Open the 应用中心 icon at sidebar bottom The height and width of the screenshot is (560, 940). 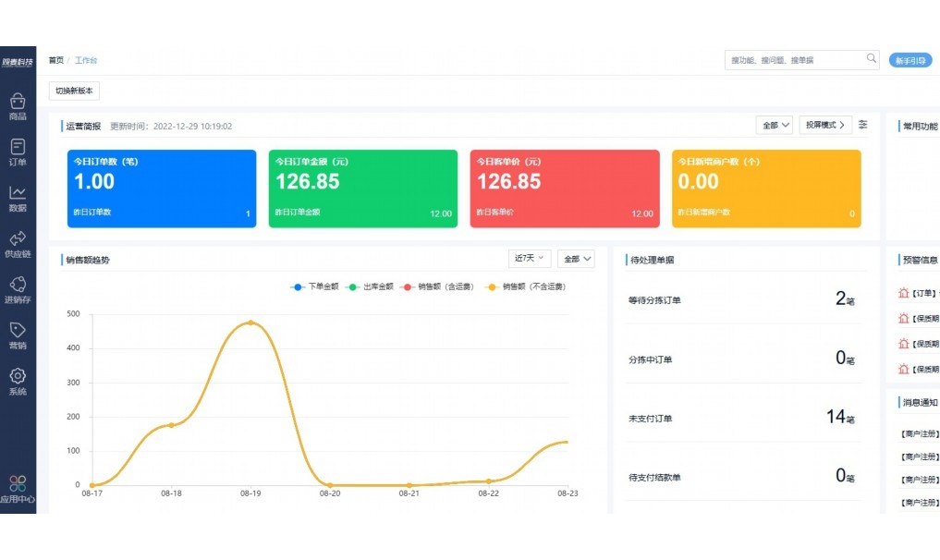pos(17,488)
